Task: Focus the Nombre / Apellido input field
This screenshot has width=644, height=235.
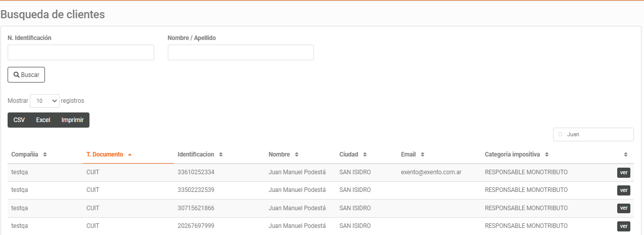Action: (241, 52)
